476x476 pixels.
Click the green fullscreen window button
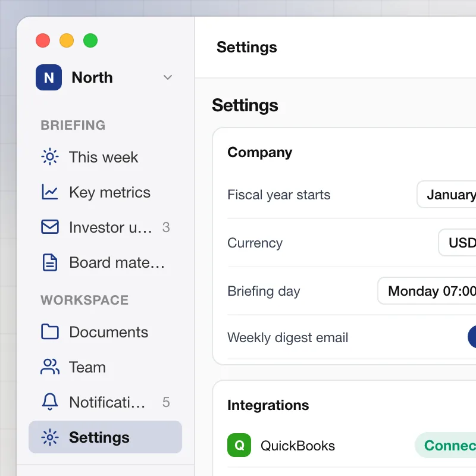coord(90,40)
